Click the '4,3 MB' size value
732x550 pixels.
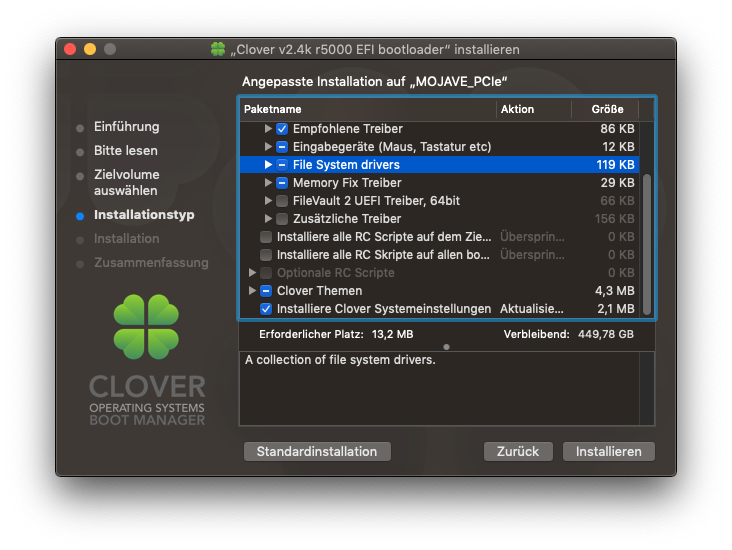pos(614,291)
